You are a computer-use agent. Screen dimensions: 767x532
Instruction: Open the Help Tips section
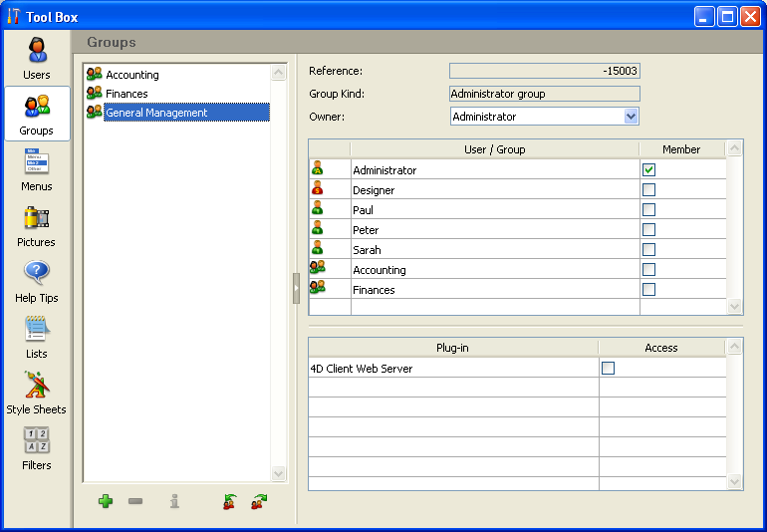pos(37,281)
